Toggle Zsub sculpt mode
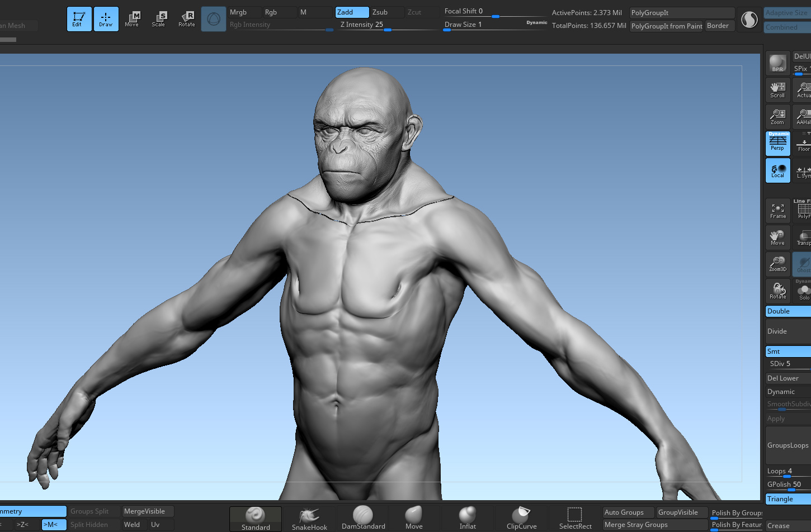 click(x=387, y=12)
